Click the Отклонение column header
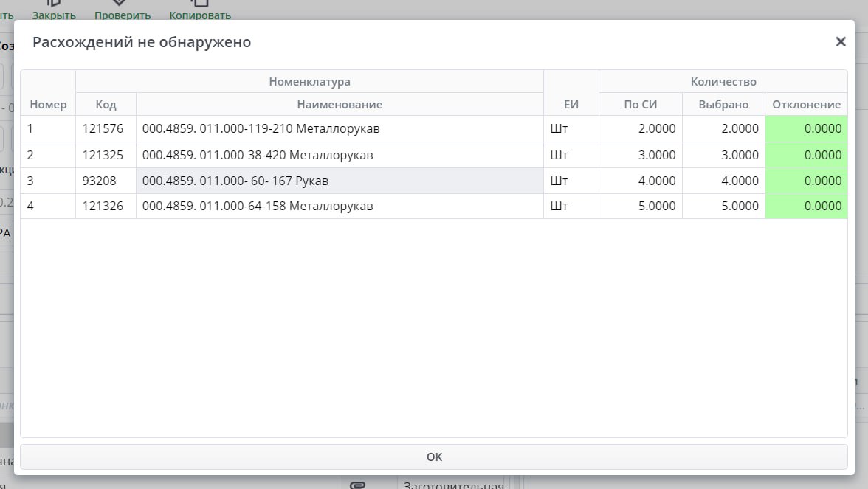868x489 pixels. [806, 104]
